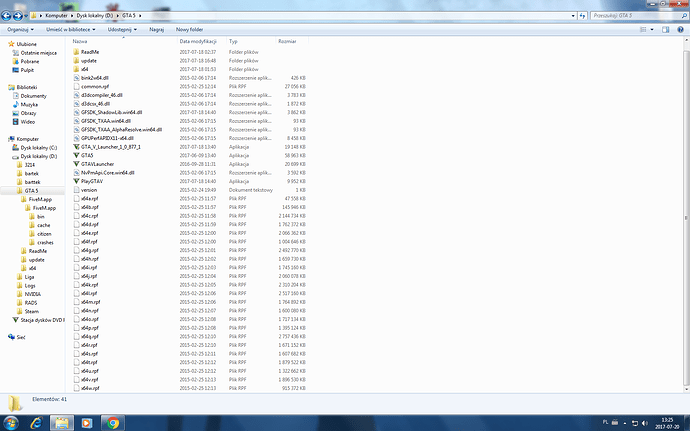Click the Nagraj toolbar button
Image resolution: width=690 pixels, height=431 pixels.
tap(156, 29)
